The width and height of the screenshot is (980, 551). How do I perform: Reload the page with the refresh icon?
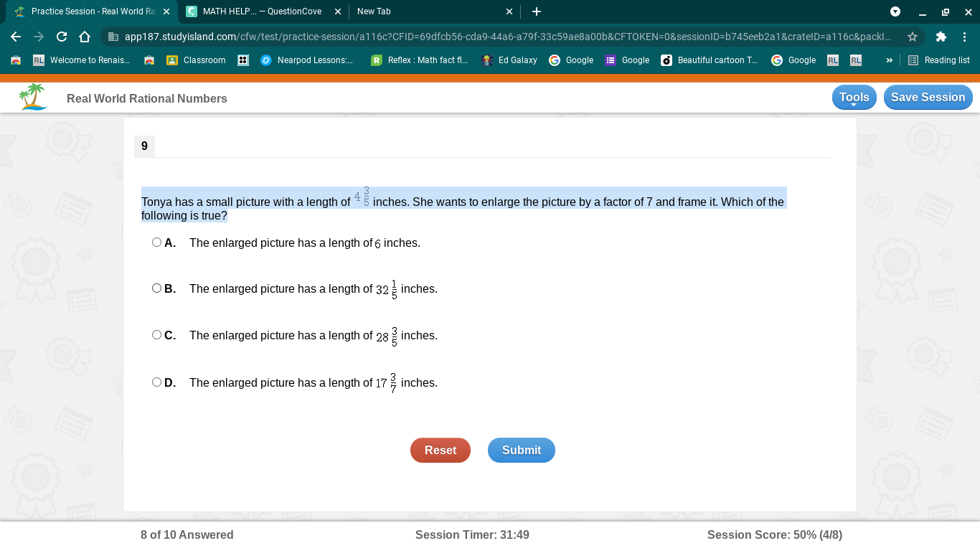[x=62, y=37]
